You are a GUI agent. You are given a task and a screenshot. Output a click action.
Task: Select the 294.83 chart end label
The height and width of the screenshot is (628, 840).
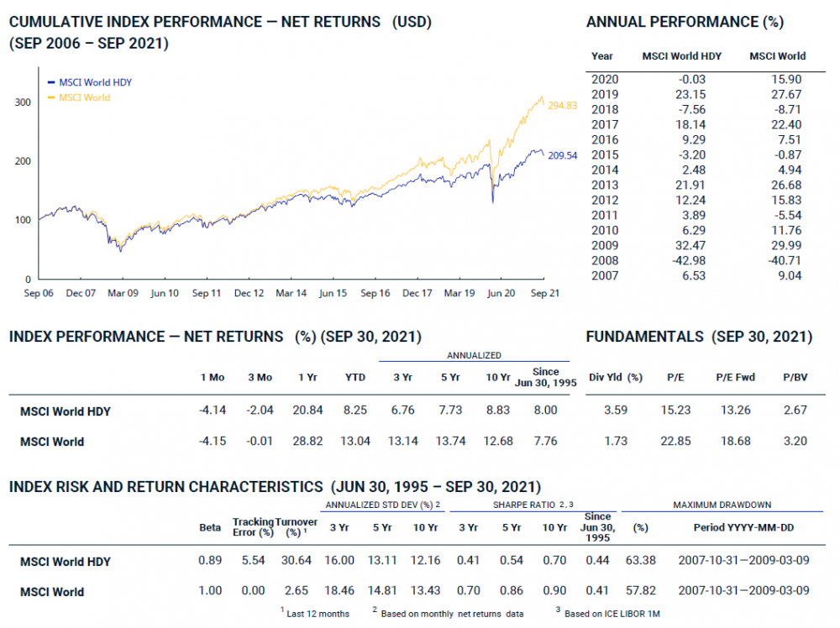562,105
